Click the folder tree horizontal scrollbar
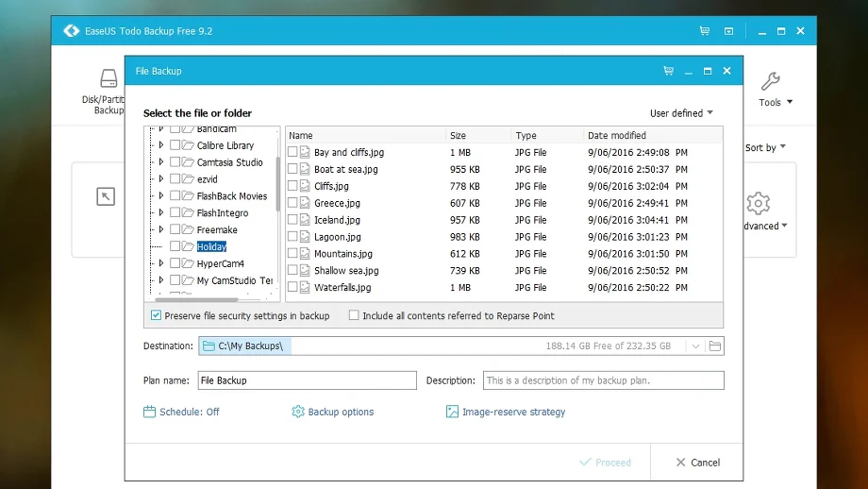The image size is (868, 489). click(x=196, y=299)
